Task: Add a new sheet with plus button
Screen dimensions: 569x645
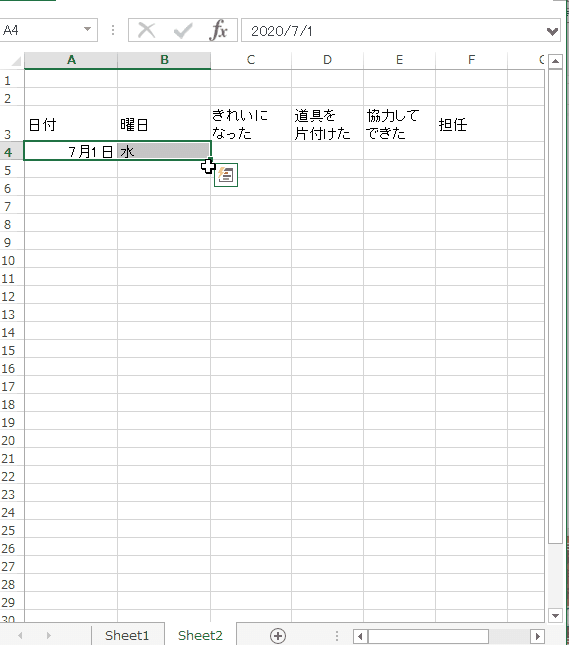Action: 278,636
